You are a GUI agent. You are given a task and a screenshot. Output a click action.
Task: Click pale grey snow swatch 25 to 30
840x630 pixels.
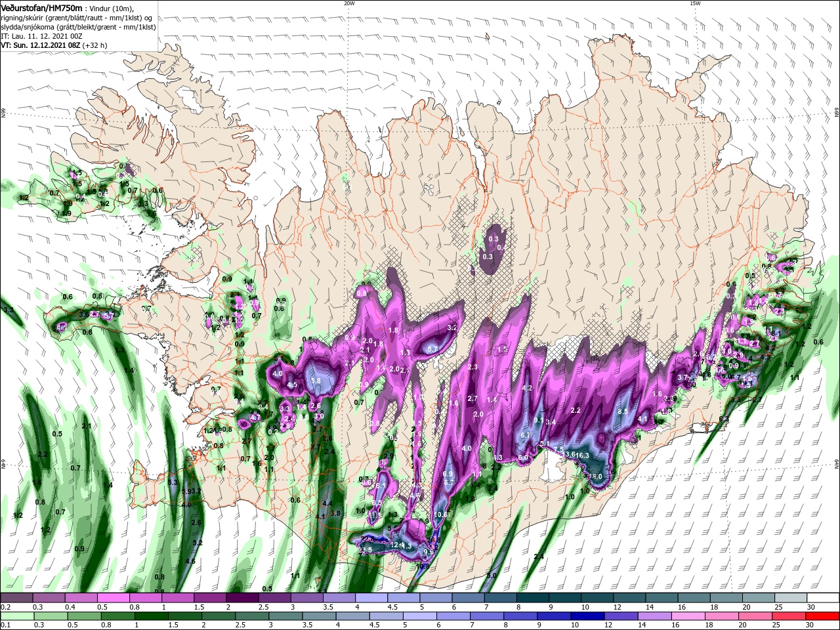[791, 598]
